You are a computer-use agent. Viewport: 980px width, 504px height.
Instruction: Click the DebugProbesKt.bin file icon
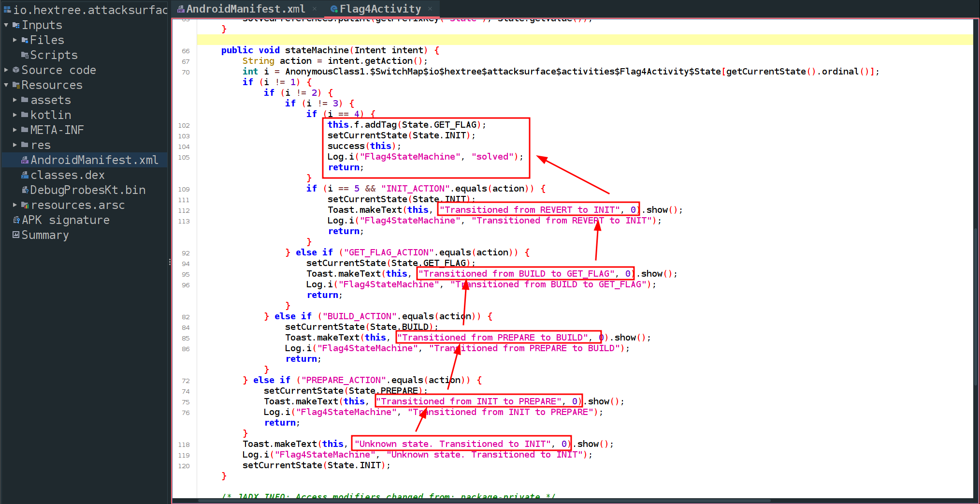click(x=25, y=190)
